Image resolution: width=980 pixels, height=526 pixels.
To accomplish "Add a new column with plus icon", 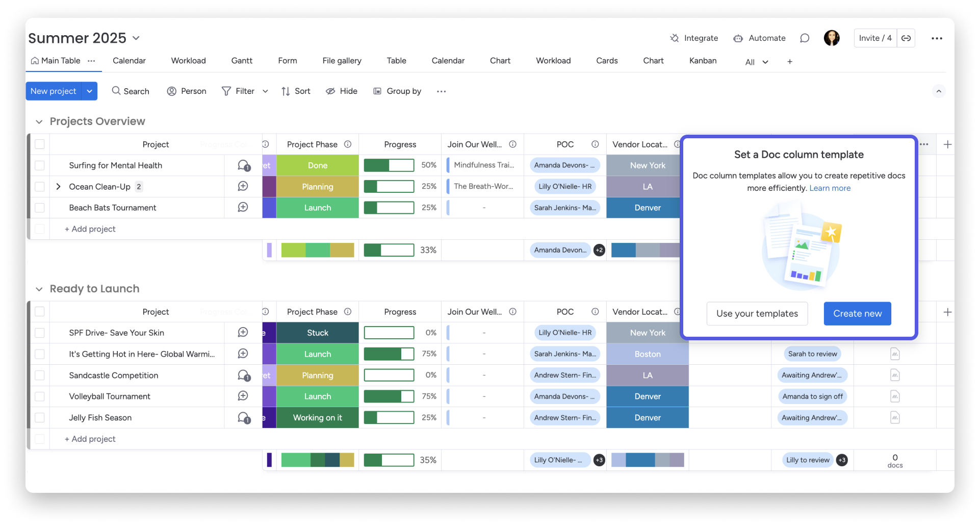I will pos(947,144).
